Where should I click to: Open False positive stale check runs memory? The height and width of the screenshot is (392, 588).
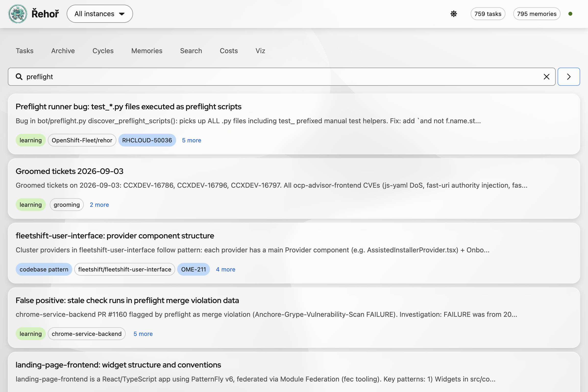pos(127,301)
